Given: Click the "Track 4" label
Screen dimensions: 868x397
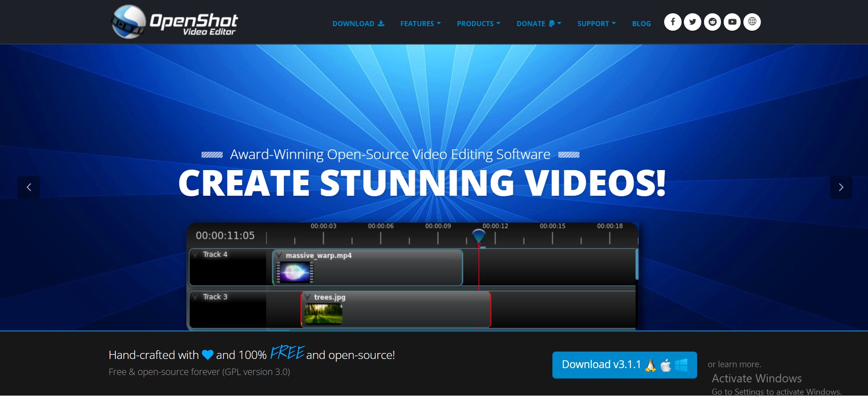Looking at the screenshot, I should click(215, 254).
